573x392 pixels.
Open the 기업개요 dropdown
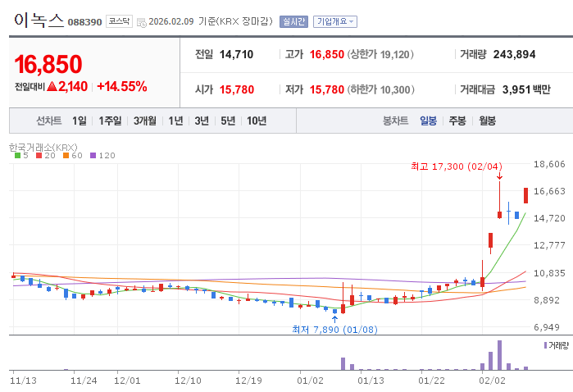coord(335,21)
